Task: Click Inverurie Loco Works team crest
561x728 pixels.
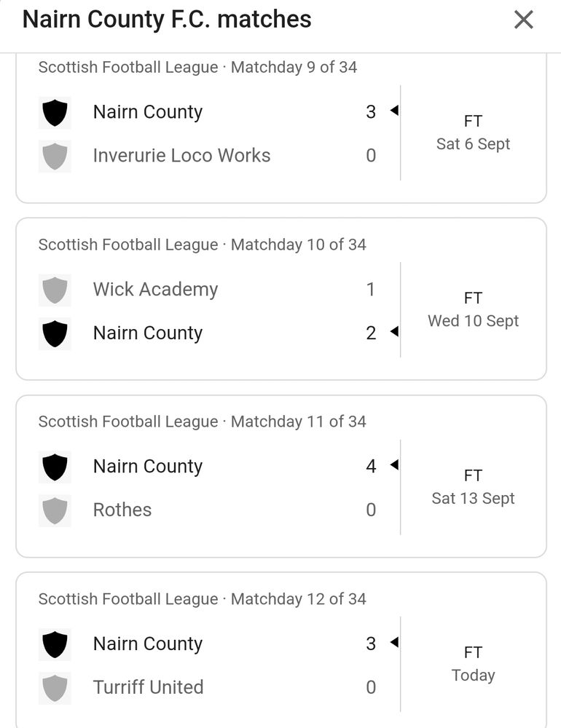Action: (55, 156)
